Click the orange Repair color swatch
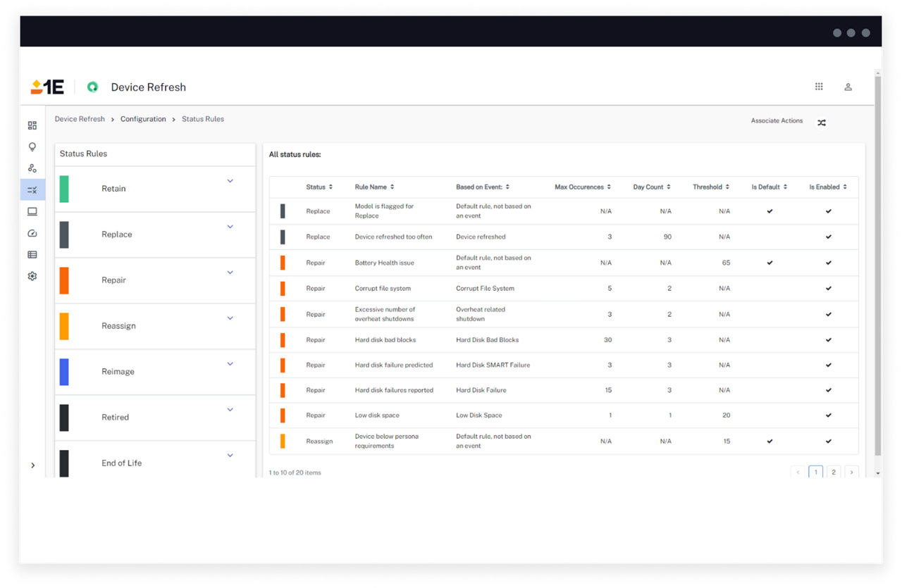 coord(64,280)
